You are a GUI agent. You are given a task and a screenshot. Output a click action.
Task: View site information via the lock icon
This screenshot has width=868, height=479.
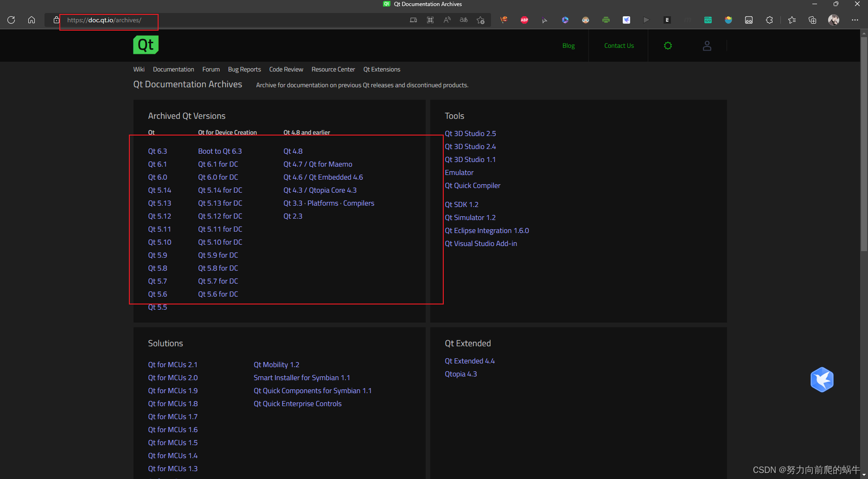pyautogui.click(x=56, y=20)
